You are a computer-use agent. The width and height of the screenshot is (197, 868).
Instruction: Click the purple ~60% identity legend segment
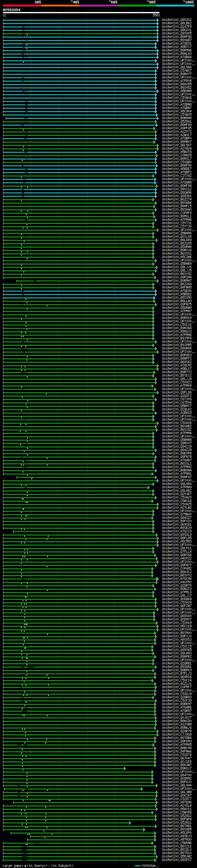click(99, 6)
